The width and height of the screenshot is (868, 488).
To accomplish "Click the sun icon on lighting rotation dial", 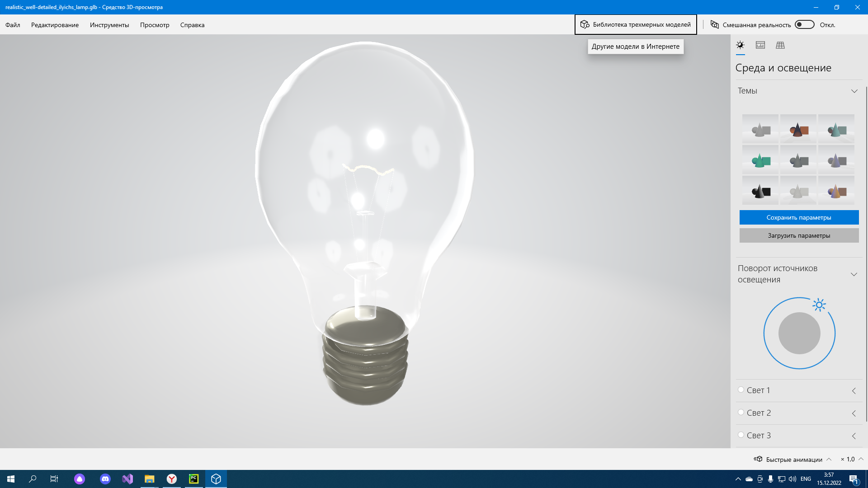I will tap(819, 305).
